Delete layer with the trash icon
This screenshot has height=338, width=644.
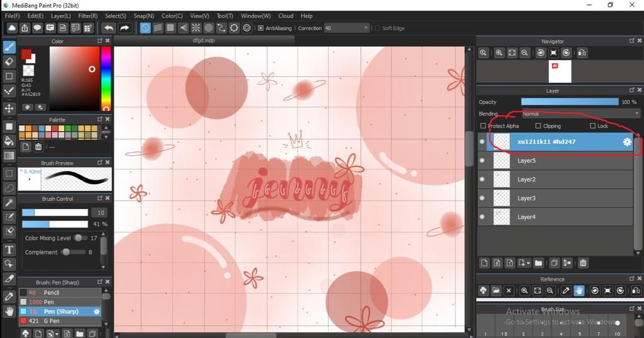point(583,263)
